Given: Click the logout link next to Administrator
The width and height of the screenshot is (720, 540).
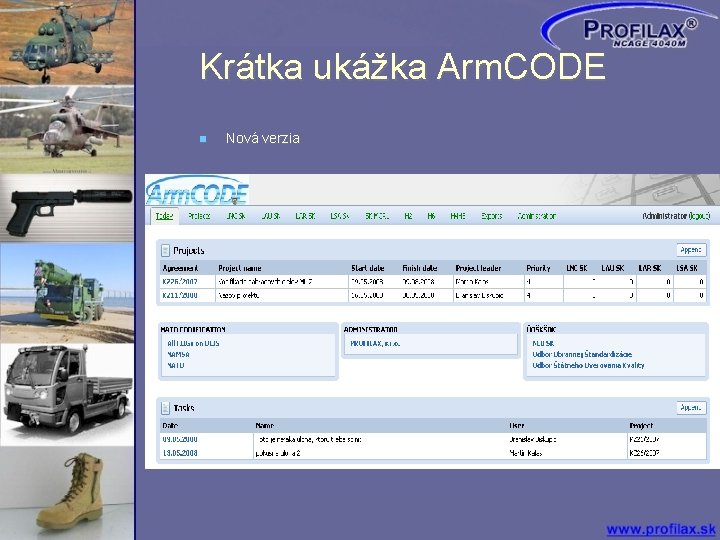Looking at the screenshot, I should coord(699,216).
